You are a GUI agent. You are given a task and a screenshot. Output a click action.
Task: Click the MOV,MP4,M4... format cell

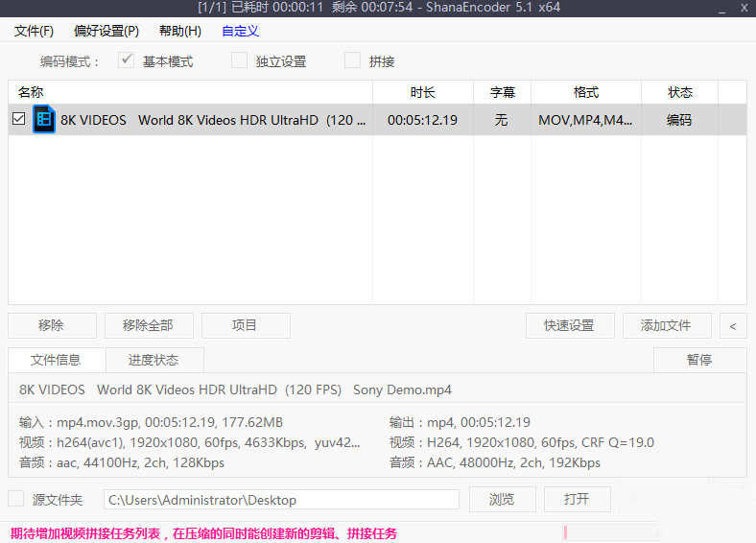585,120
